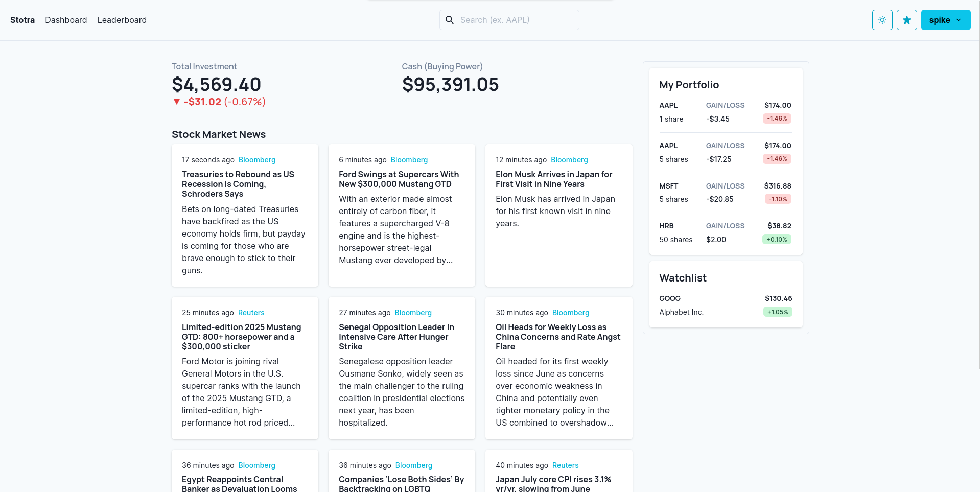
Task: Go to the Stotra home logo
Action: pos(22,20)
